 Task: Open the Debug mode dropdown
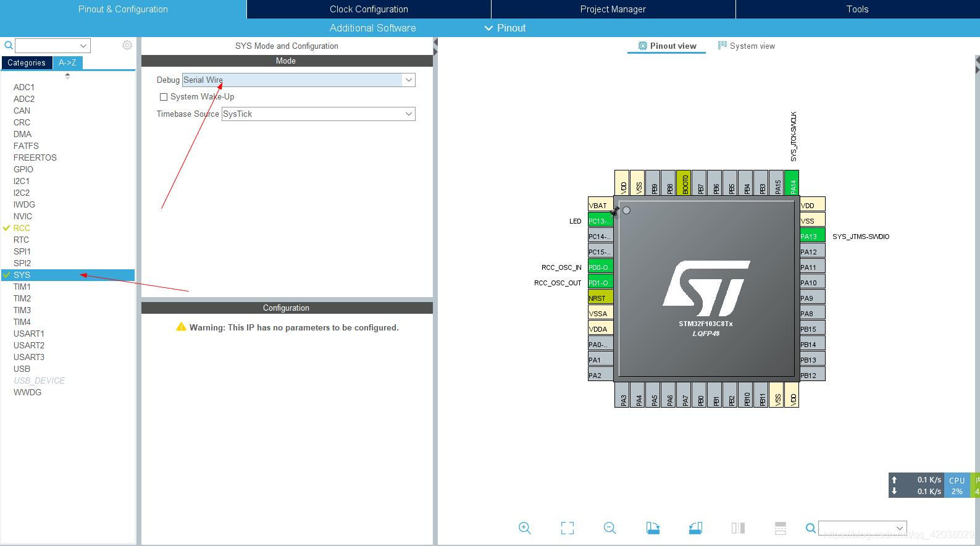pos(408,80)
